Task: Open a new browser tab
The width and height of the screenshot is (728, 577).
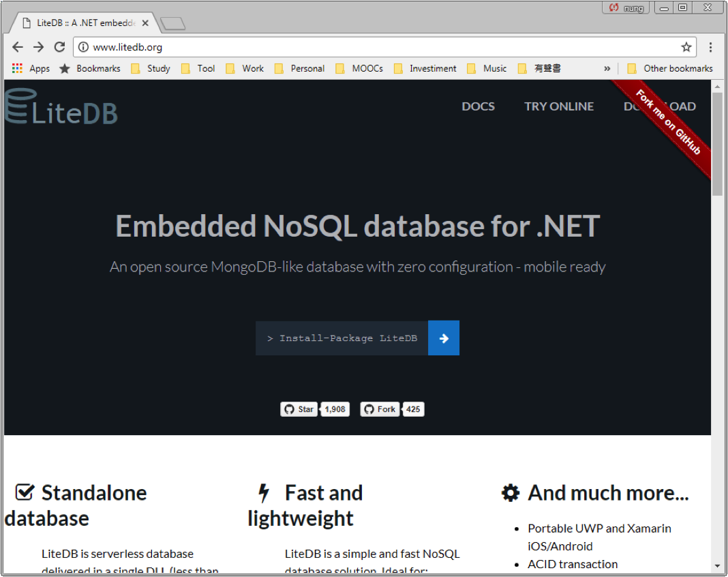Action: point(172,23)
